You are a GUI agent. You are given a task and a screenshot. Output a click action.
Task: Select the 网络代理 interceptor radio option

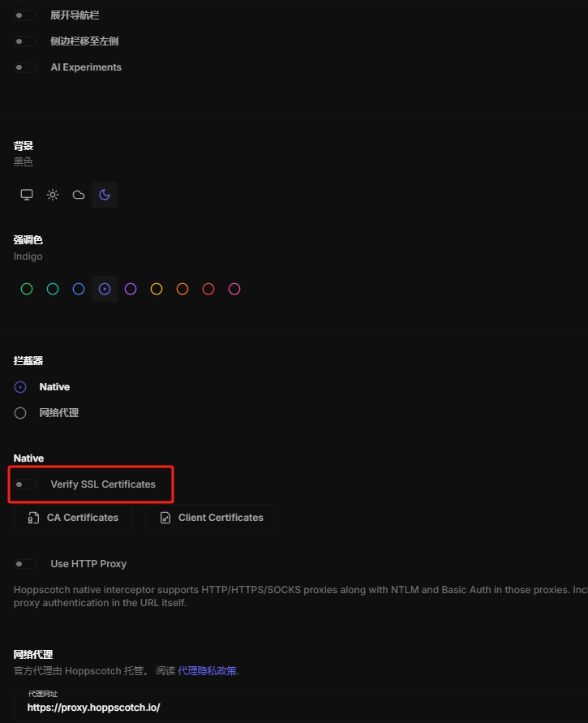coord(21,413)
